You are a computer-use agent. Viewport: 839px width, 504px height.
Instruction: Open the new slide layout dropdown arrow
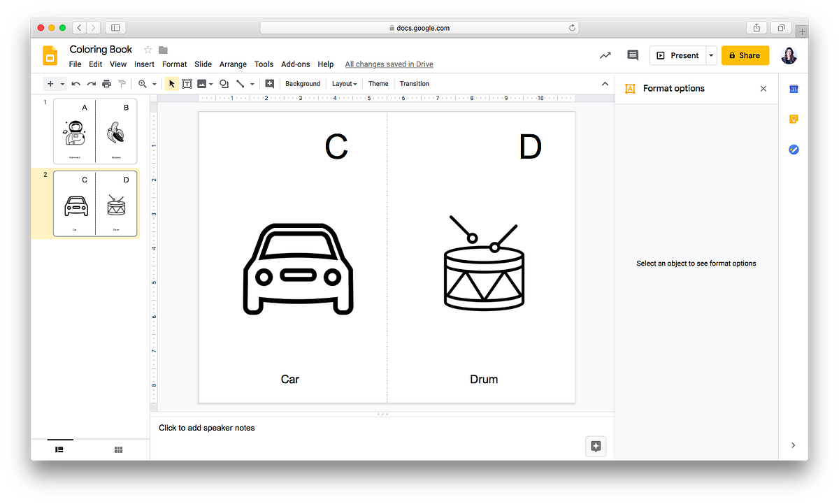coord(62,84)
